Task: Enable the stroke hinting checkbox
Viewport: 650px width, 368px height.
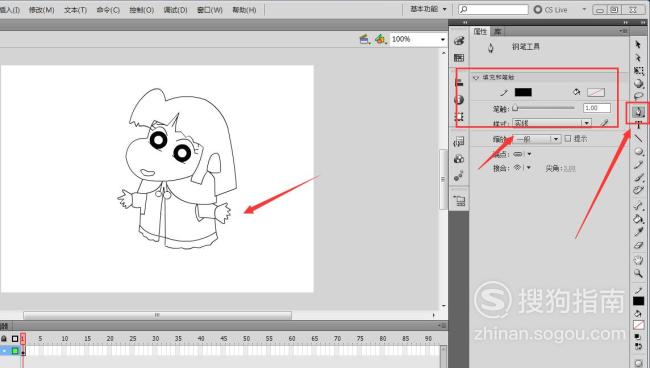Action: coord(568,138)
